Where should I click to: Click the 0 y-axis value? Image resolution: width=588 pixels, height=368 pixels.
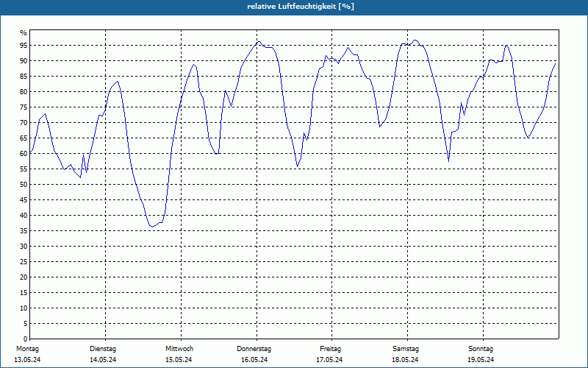tap(26, 339)
